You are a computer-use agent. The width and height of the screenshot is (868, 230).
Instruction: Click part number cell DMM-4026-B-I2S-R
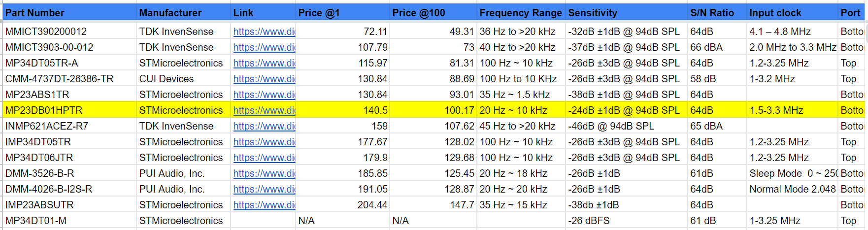69,189
